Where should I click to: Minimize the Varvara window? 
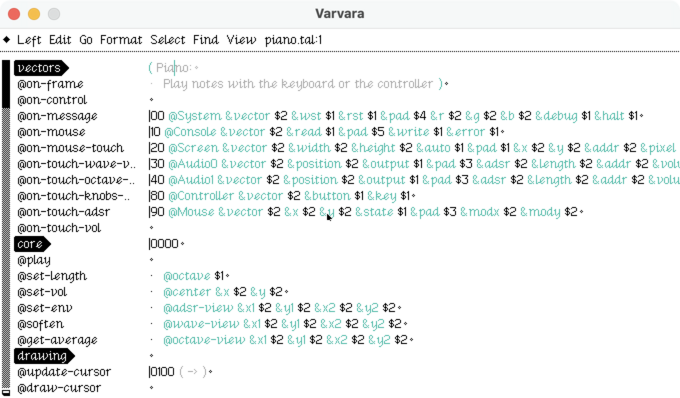[34, 14]
